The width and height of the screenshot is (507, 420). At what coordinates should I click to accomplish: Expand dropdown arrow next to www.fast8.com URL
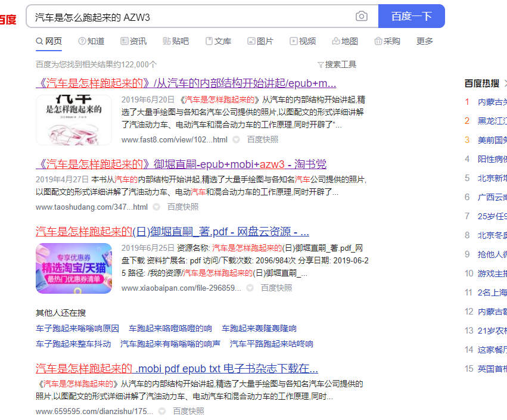click(236, 139)
